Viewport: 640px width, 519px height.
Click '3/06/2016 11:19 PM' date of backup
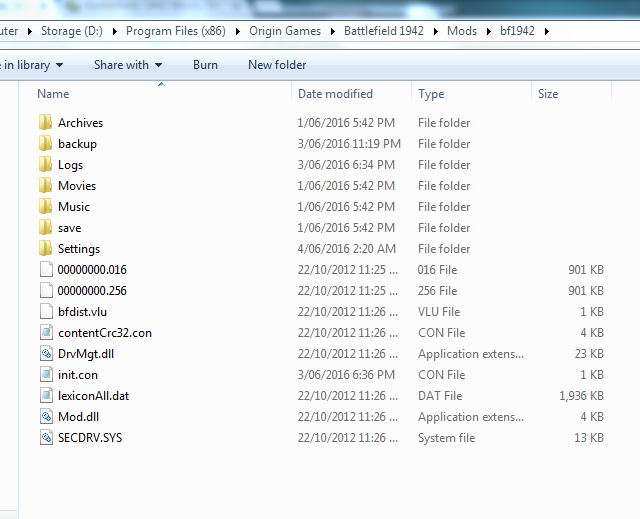[x=349, y=144]
